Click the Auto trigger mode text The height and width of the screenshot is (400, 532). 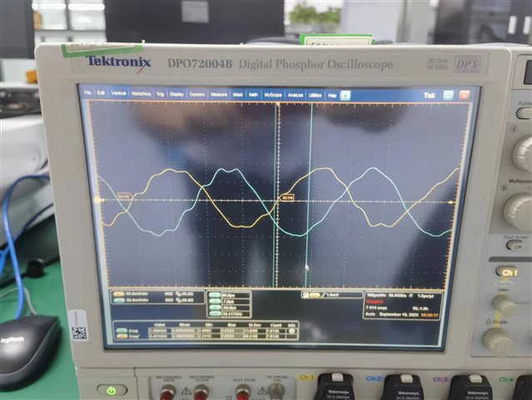370,314
